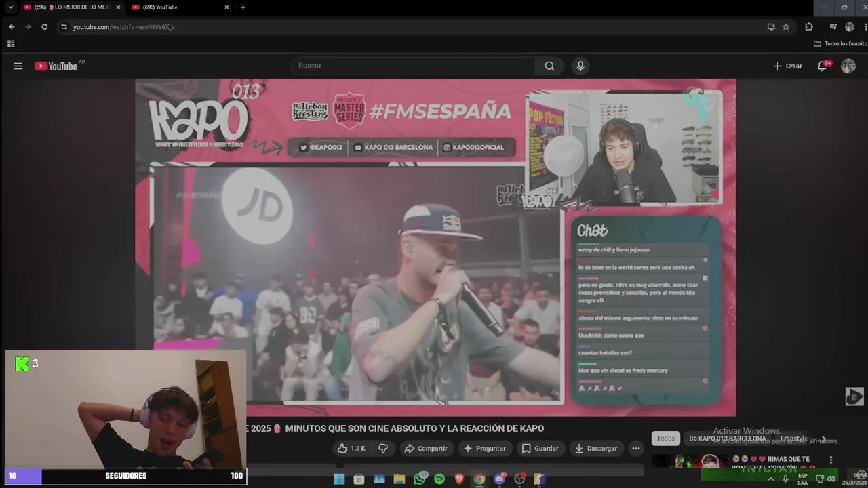Bookmark this page with star icon
868x488 pixels.
786,26
